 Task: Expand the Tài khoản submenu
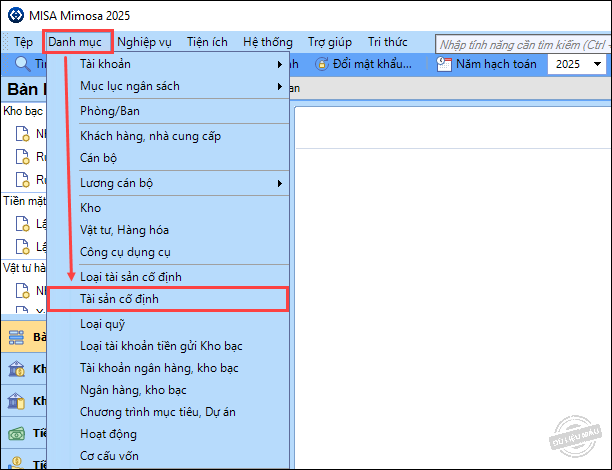tap(180, 64)
